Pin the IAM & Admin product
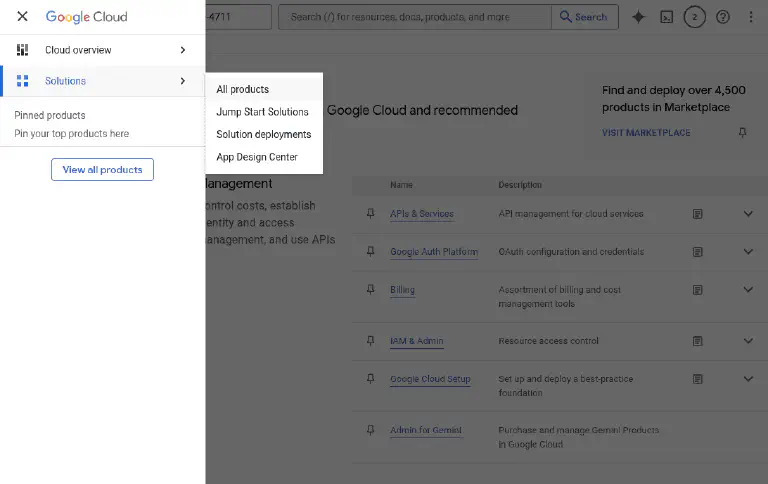Image resolution: width=768 pixels, height=484 pixels. [x=370, y=341]
